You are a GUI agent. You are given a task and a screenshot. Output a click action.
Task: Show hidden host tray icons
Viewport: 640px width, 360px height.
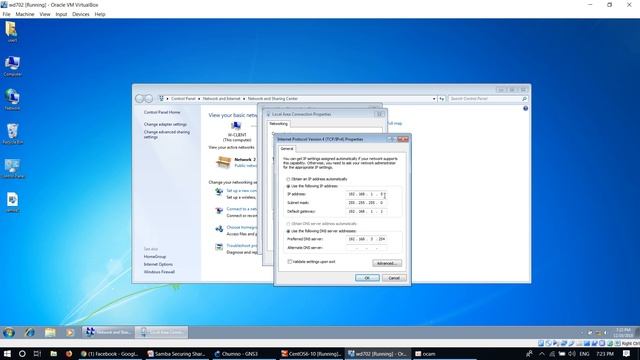coord(542,354)
